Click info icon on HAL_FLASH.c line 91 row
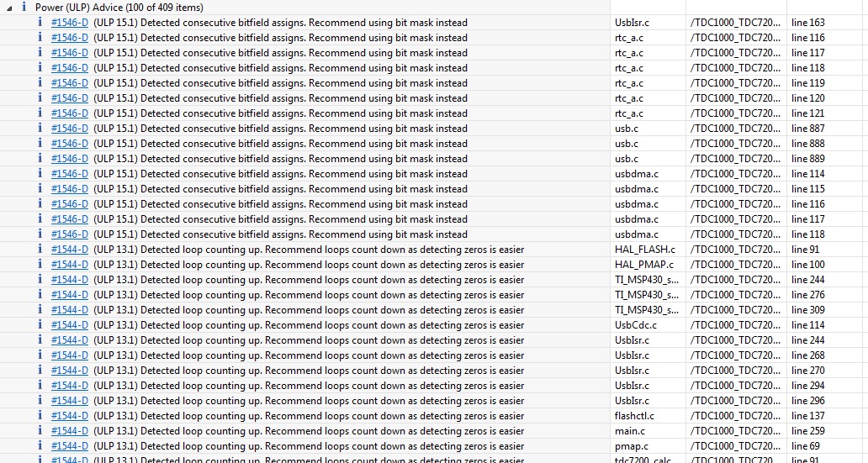 pyautogui.click(x=40, y=250)
